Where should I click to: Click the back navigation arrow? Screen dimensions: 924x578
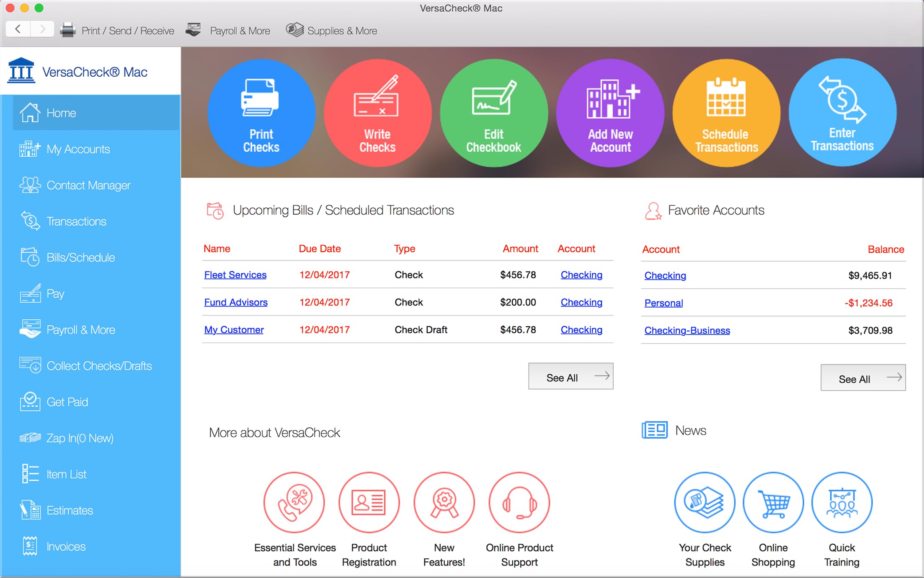coord(18,29)
